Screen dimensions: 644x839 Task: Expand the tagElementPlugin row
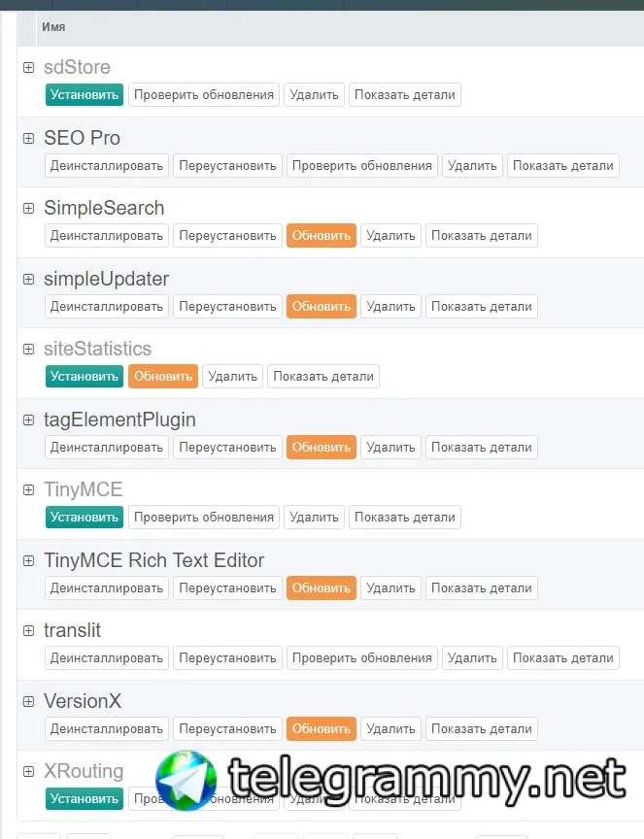29,420
